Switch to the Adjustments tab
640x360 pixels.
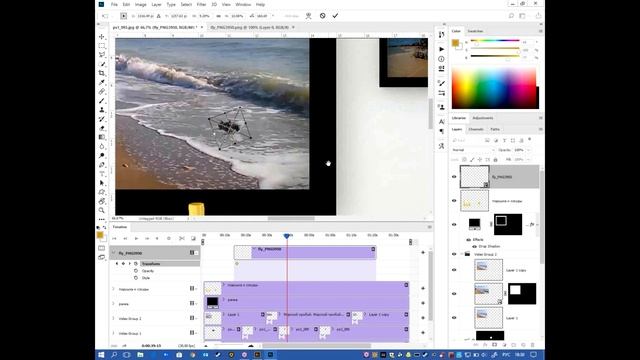483,118
